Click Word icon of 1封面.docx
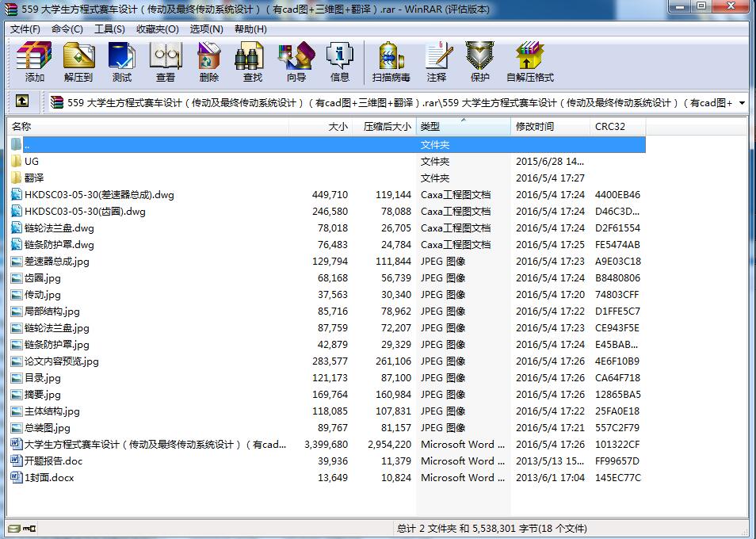This screenshot has height=539, width=756. (17, 477)
